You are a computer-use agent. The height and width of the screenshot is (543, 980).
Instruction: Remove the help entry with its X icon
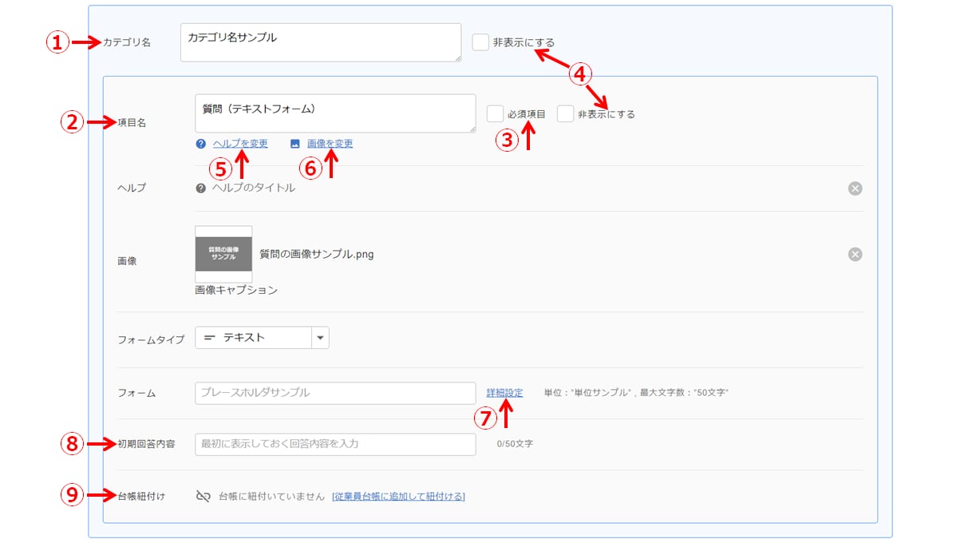tap(855, 188)
